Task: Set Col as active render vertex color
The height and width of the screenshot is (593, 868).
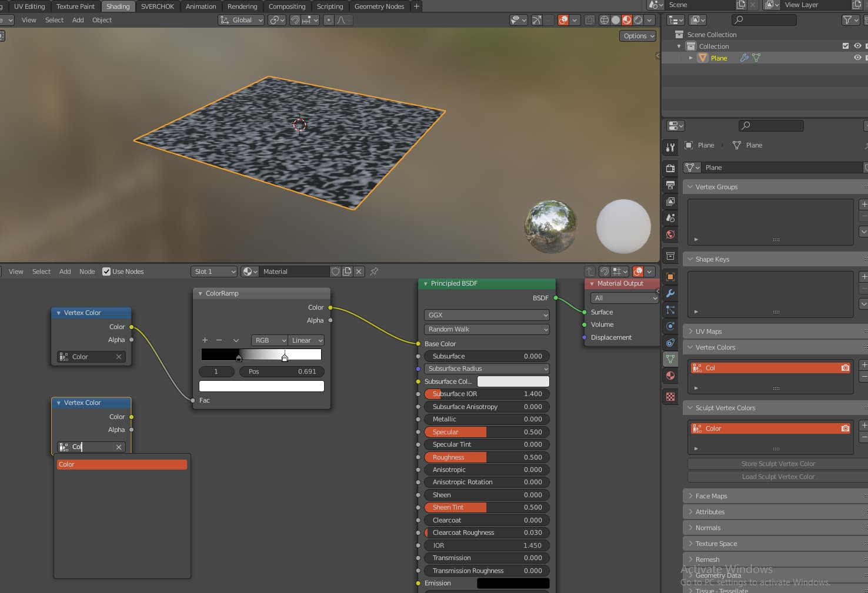Action: point(845,368)
